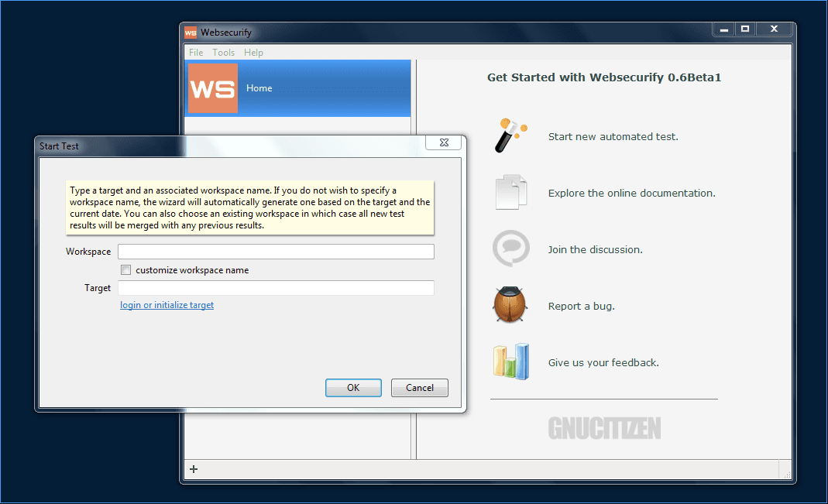Viewport: 828px width, 504px height.
Task: Click Join the discussion link
Action: click(595, 249)
